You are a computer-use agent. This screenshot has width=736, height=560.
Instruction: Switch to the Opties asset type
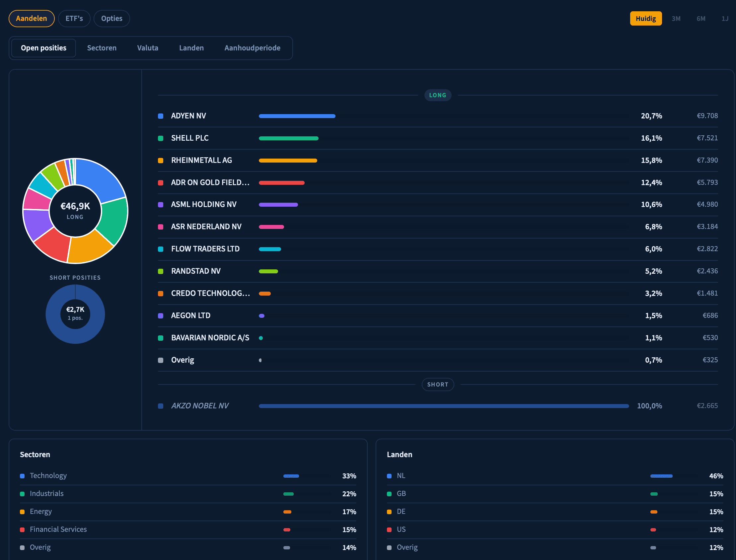tap(112, 18)
